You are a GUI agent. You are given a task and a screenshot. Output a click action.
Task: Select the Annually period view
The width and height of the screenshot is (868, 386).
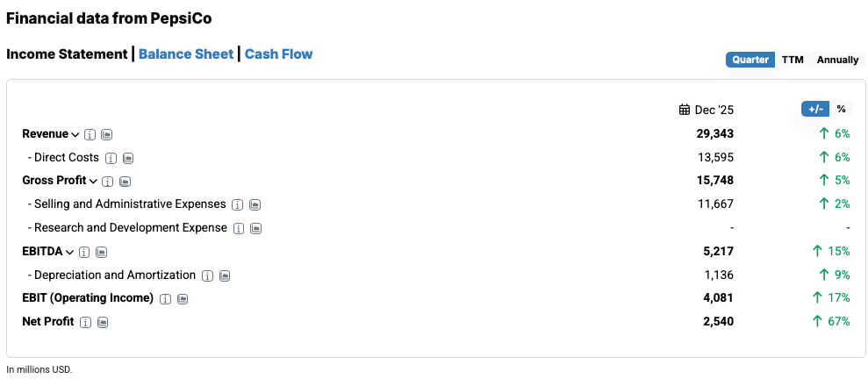pos(837,60)
